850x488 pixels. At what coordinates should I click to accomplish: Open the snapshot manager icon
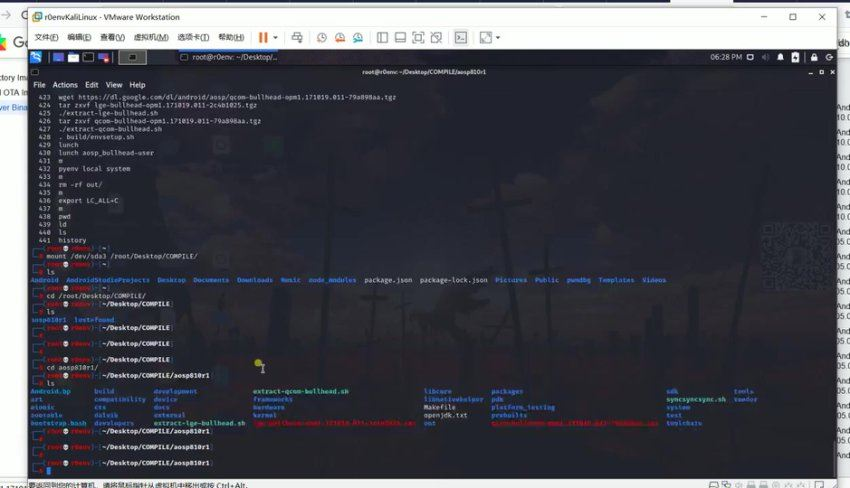pyautogui.click(x=358, y=37)
